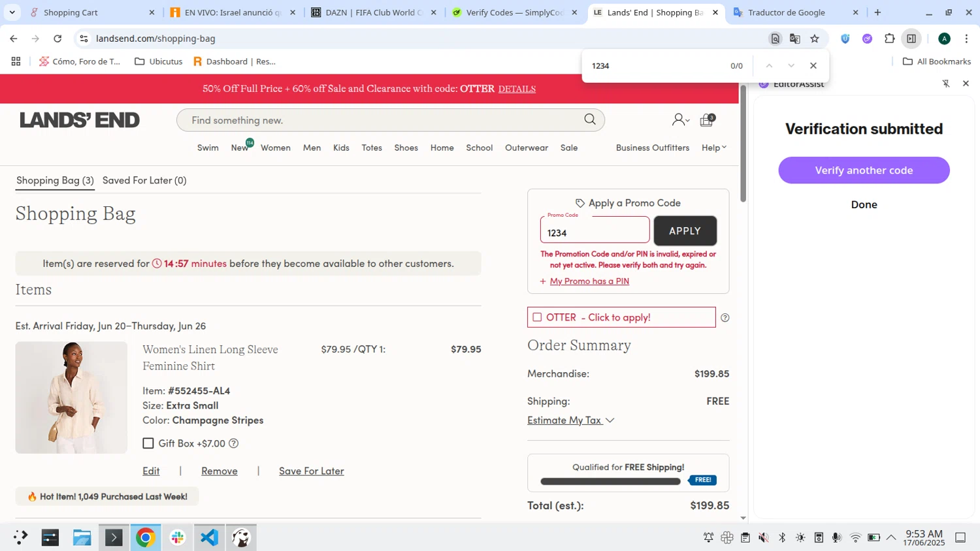This screenshot has width=980, height=551.
Task: Bookmark this page with the star icon
Action: (x=815, y=39)
